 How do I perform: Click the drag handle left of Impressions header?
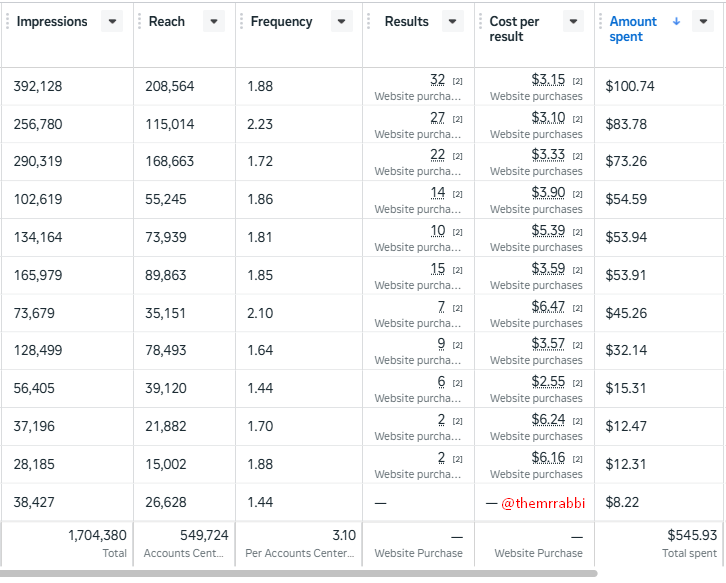[x=7, y=22]
